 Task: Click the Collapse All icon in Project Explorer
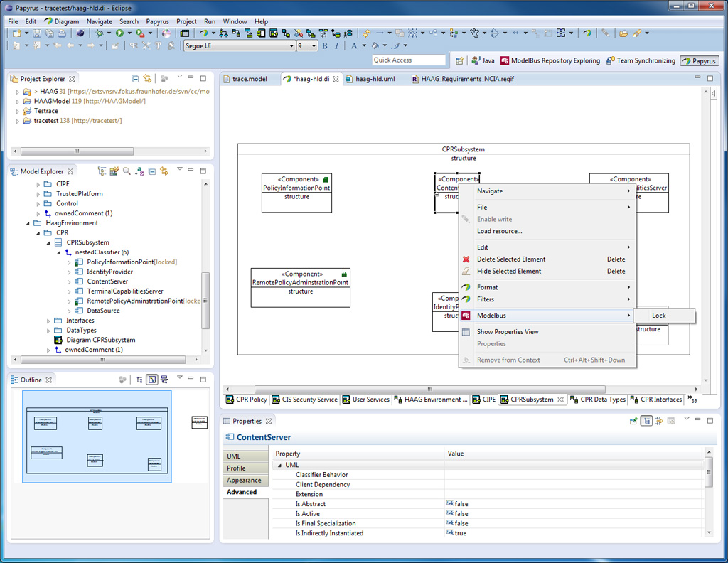134,78
